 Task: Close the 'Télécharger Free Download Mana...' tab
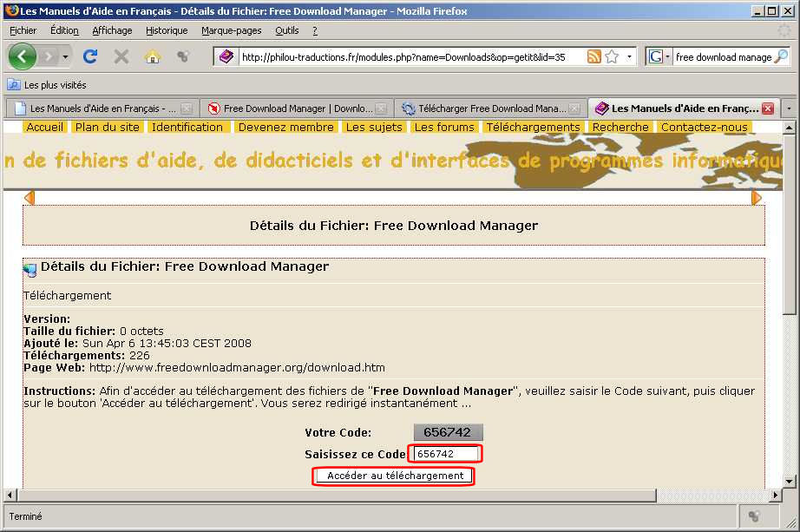[x=574, y=108]
